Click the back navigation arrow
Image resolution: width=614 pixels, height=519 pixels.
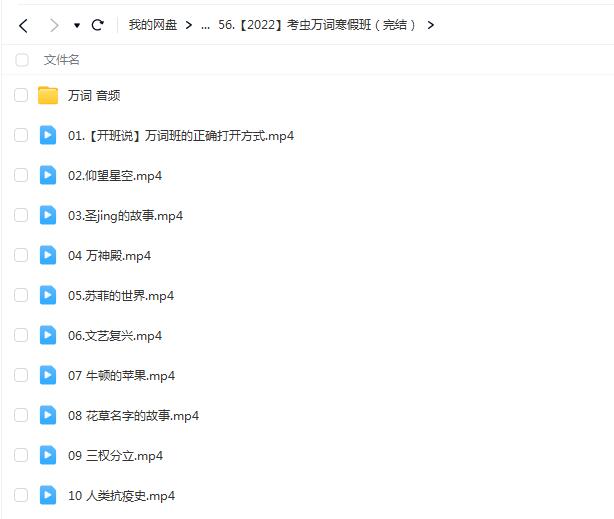tap(24, 25)
